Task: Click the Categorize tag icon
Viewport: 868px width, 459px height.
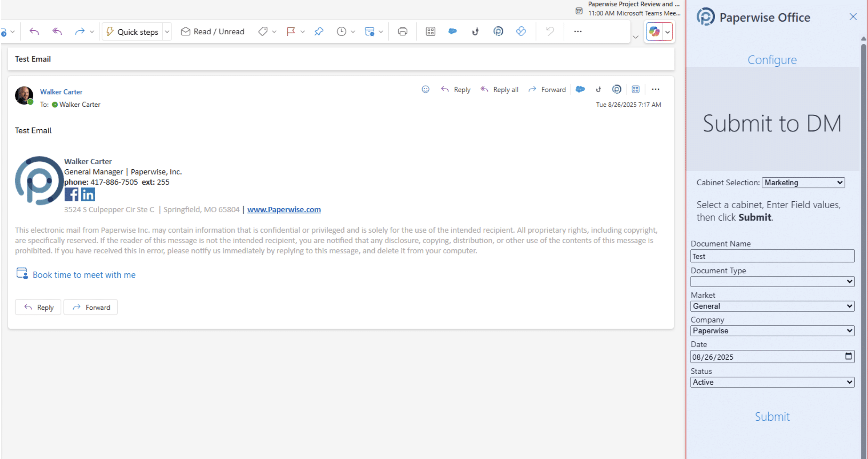Action: click(x=263, y=32)
